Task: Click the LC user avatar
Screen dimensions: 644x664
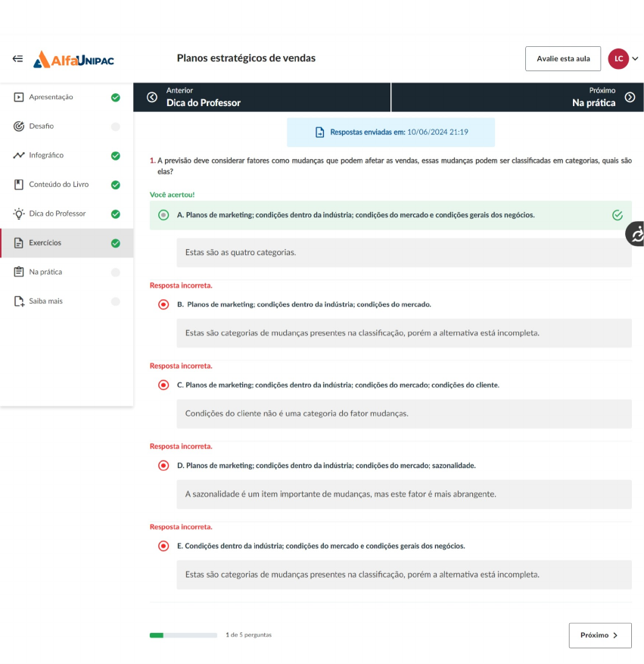Action: [618, 58]
